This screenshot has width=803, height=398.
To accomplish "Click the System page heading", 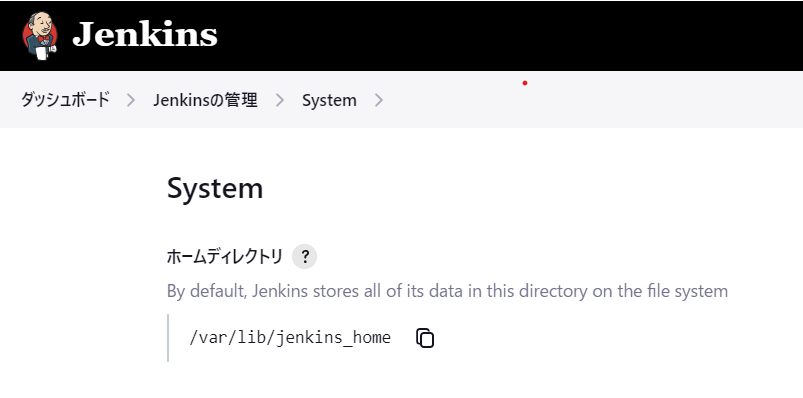I will [x=215, y=188].
